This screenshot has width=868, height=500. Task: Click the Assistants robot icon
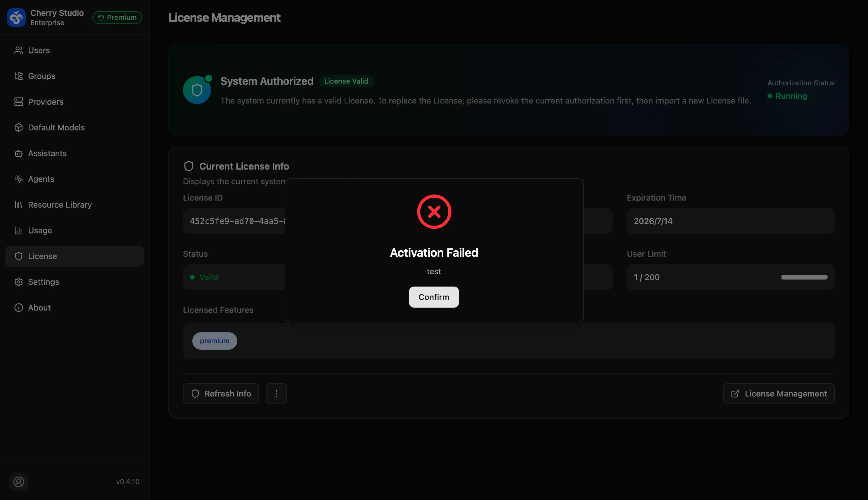click(x=18, y=153)
